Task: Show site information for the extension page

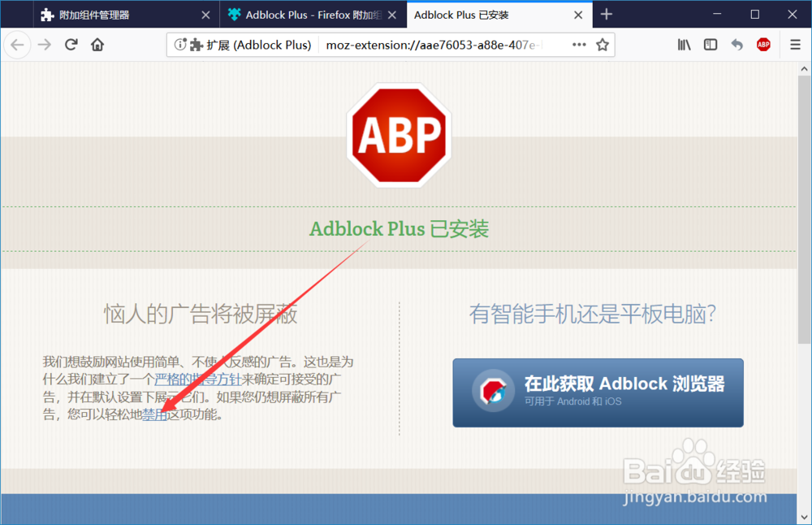Action: point(180,45)
